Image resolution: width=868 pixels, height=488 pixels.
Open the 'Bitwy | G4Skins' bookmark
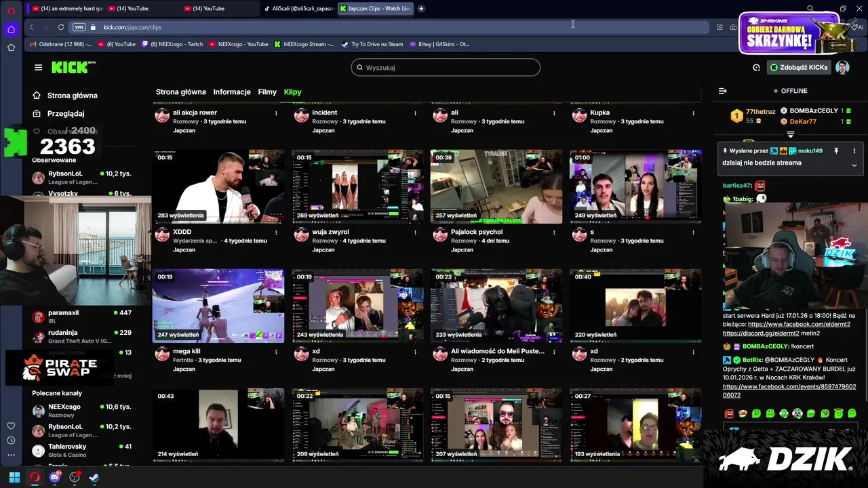439,44
